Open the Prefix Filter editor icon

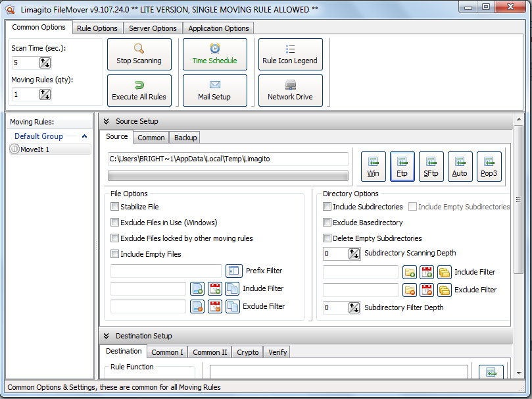(x=233, y=271)
